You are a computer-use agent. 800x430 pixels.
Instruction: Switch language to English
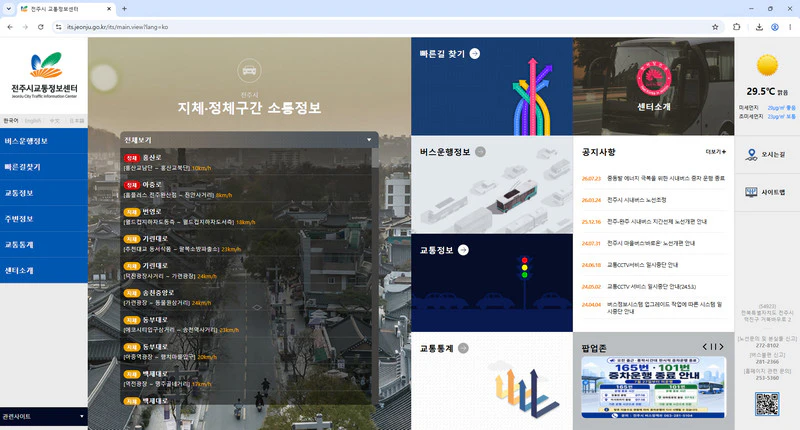pos(33,121)
